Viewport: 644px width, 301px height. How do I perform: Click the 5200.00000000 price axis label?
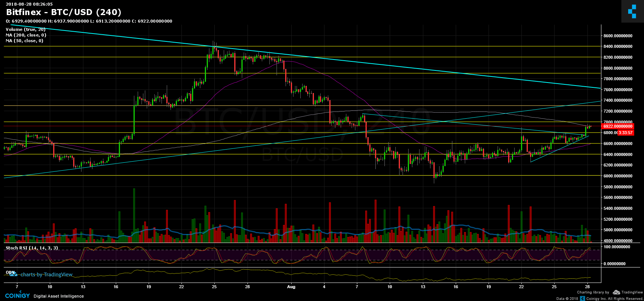[618, 219]
